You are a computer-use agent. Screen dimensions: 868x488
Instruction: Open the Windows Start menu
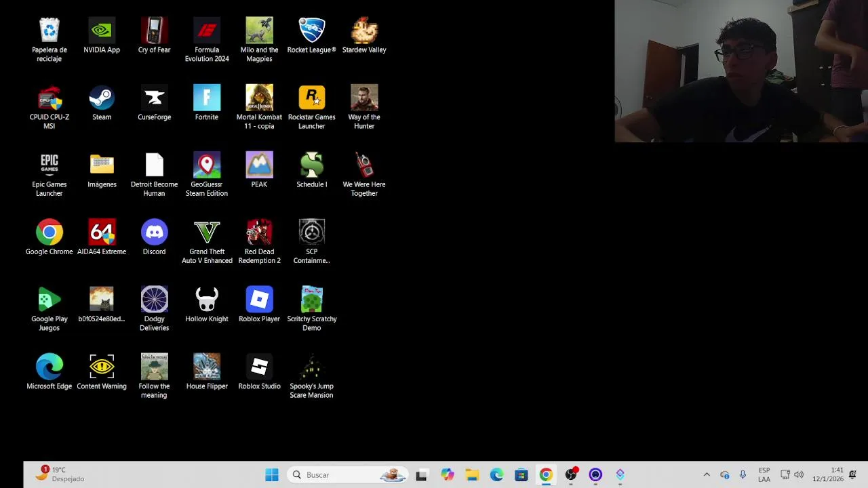(272, 475)
